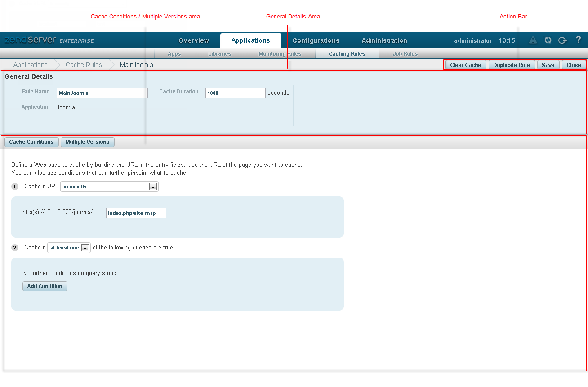Viewport: 588px width, 387px height.
Task: Switch to the Overview tab
Action: [x=194, y=40]
